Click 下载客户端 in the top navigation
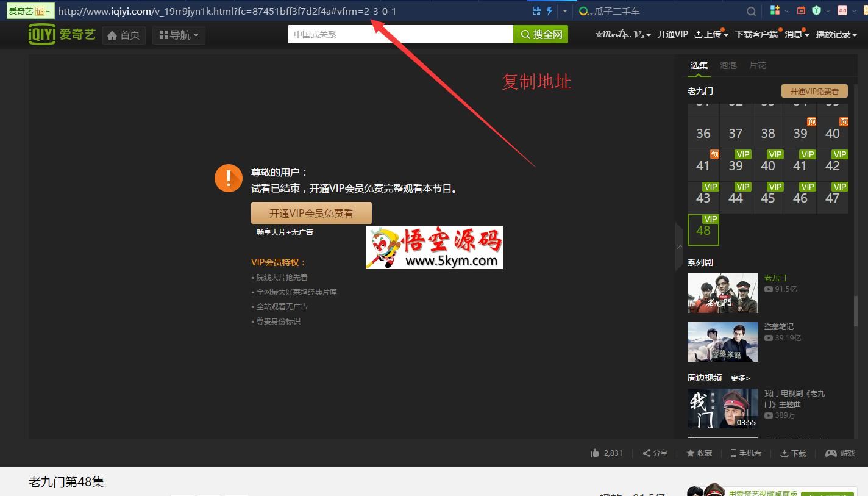This screenshot has width=868, height=496. (756, 34)
